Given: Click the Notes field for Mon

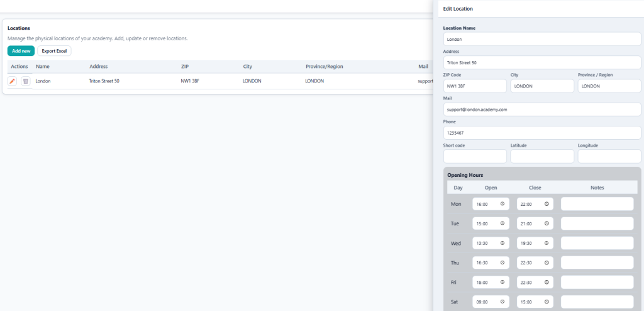Looking at the screenshot, I should point(597,204).
